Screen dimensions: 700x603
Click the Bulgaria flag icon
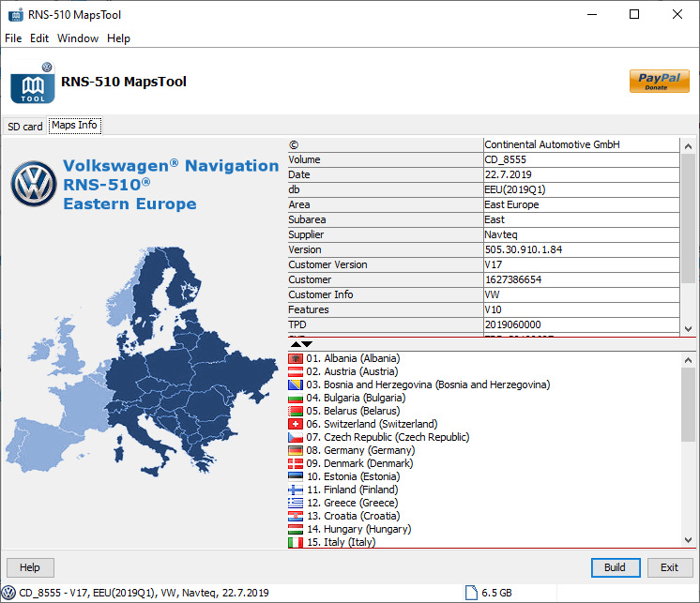pyautogui.click(x=295, y=398)
